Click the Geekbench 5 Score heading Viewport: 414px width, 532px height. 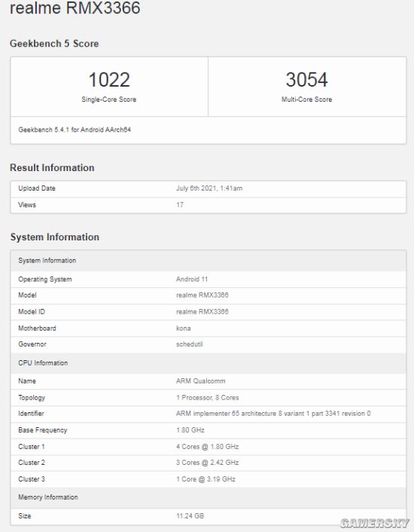point(54,44)
